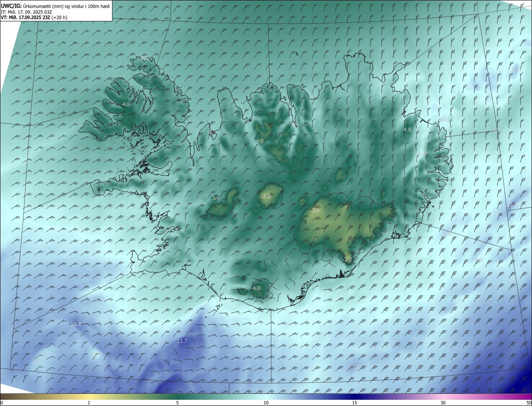Click the colorbar tick label 15
Image resolution: width=532 pixels, height=406 pixels.
355,403
